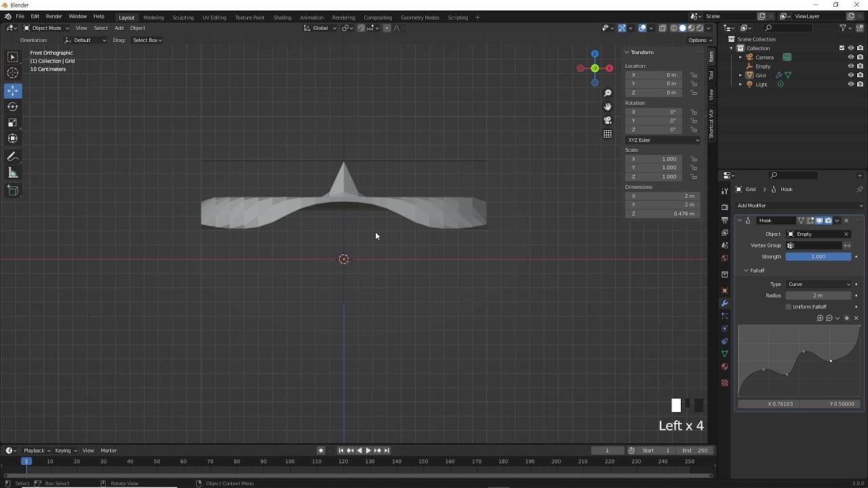
Task: Select the Add Cube tool
Action: coord(13,190)
